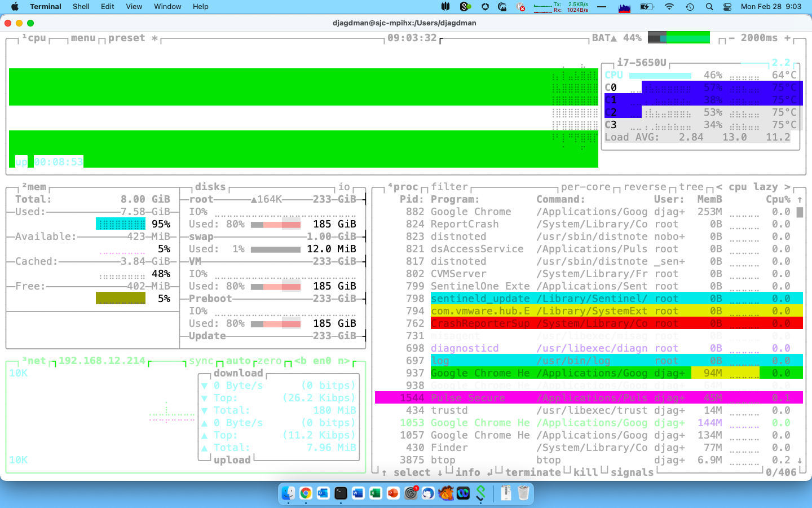Launch Webex from the Dock
Screen dimensions: 812x508
coord(462,493)
